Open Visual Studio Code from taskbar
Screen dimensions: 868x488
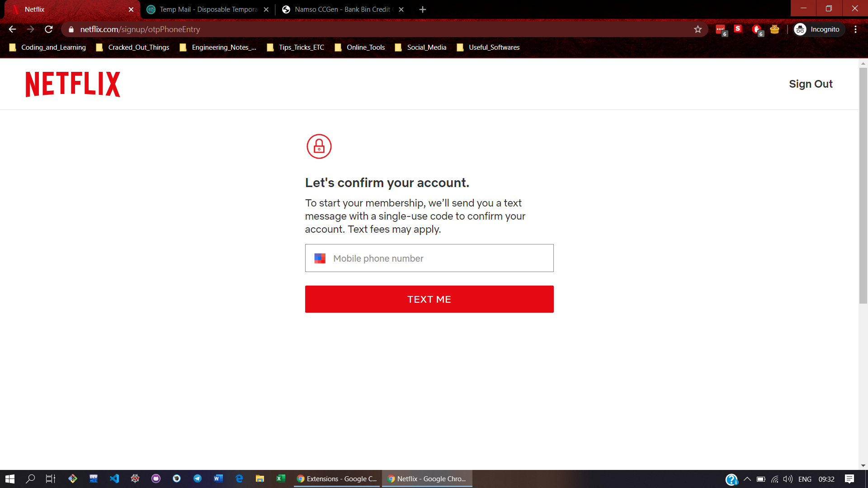[x=114, y=479]
